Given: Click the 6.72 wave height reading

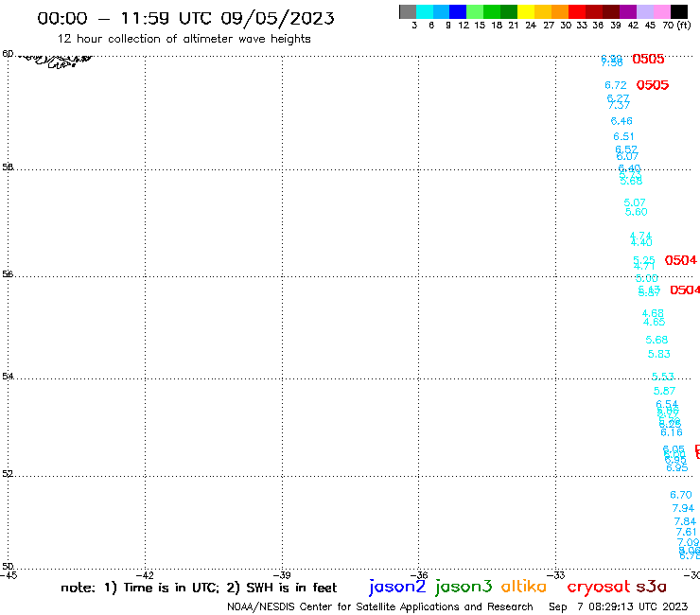Looking at the screenshot, I should (x=616, y=85).
